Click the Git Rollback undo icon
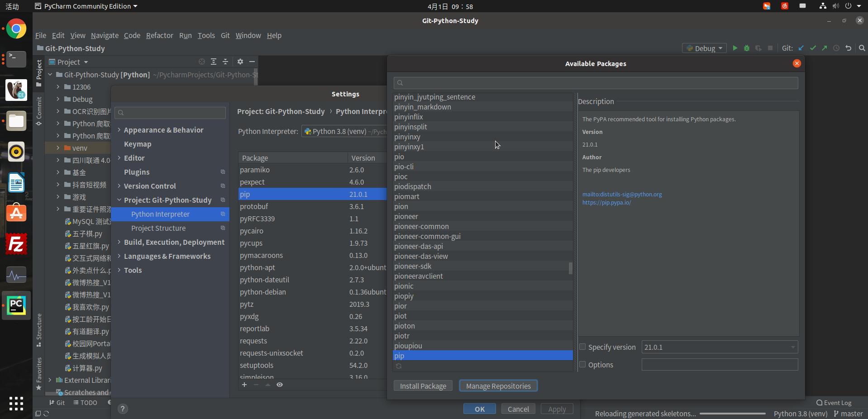Screen dimensions: 868x419 tap(849, 48)
